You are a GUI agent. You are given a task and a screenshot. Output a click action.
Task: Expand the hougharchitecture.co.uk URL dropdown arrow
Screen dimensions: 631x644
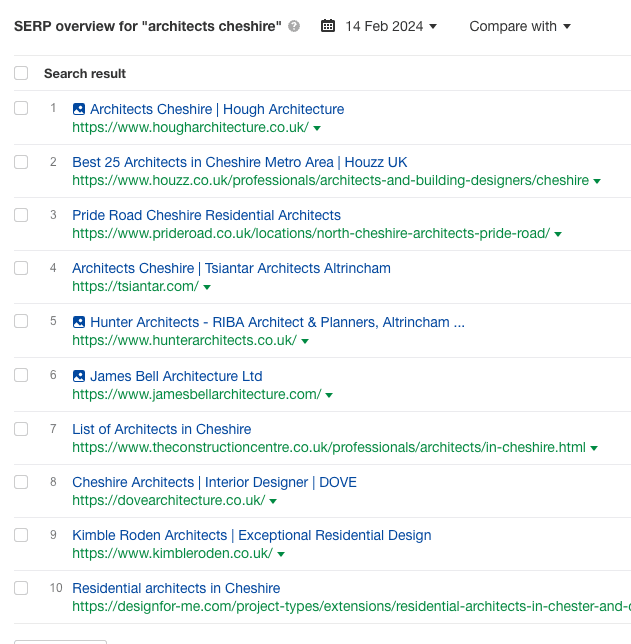click(317, 128)
